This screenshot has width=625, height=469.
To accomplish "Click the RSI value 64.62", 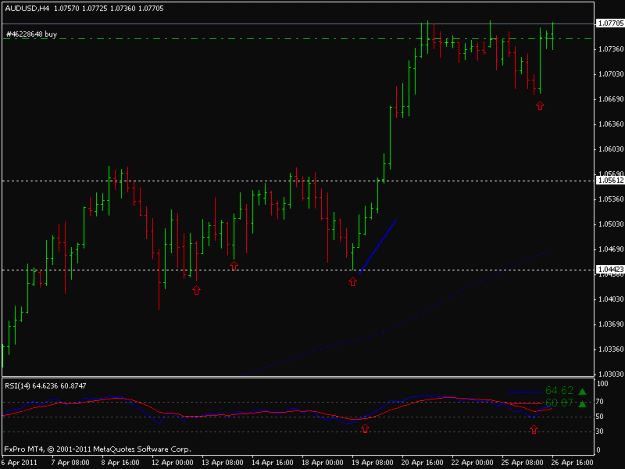I will pos(559,391).
